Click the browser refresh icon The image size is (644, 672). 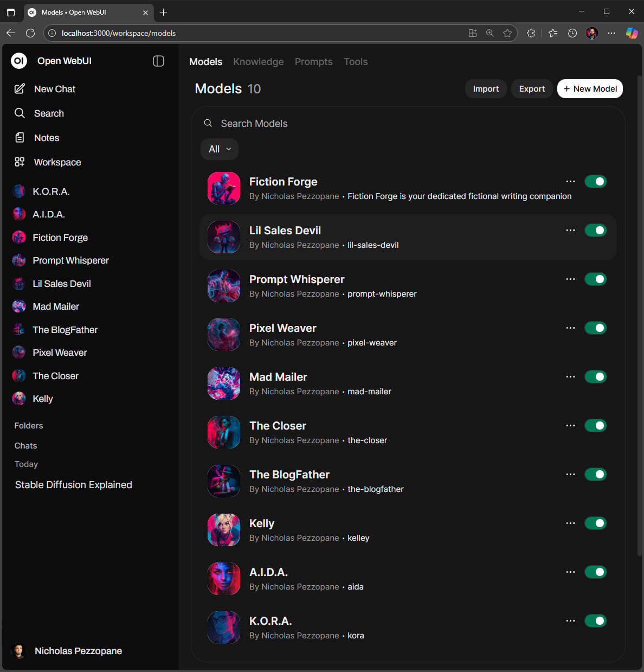coord(30,33)
